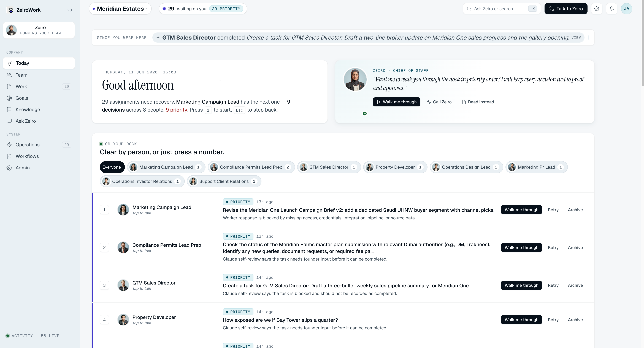
Task: Filter dock by GTM Sales Director chip
Action: pos(329,167)
